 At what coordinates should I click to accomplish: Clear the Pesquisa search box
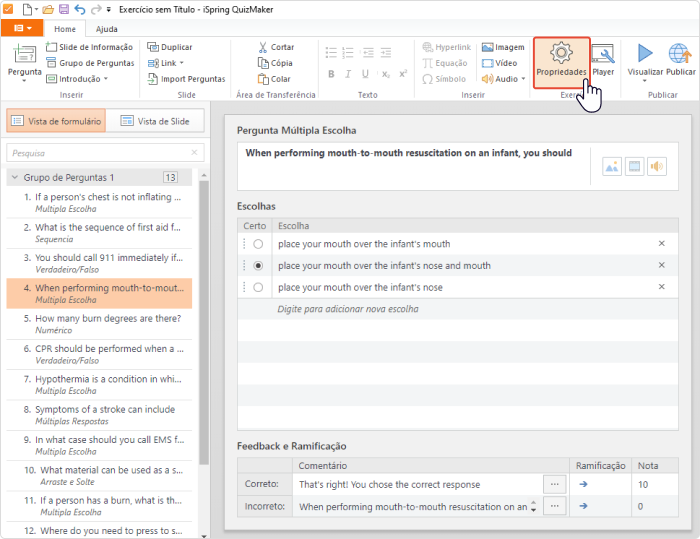(x=194, y=152)
